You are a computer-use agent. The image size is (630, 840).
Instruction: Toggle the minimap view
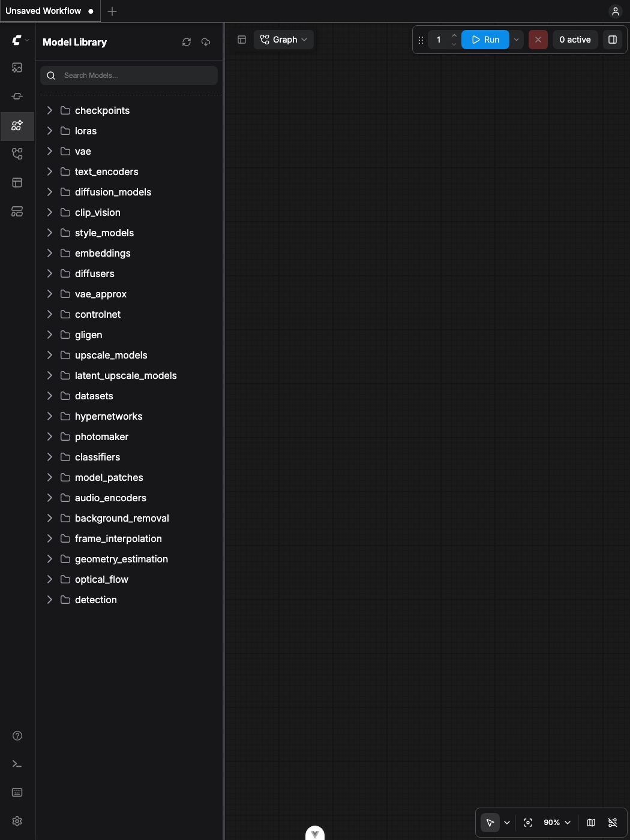click(x=591, y=823)
